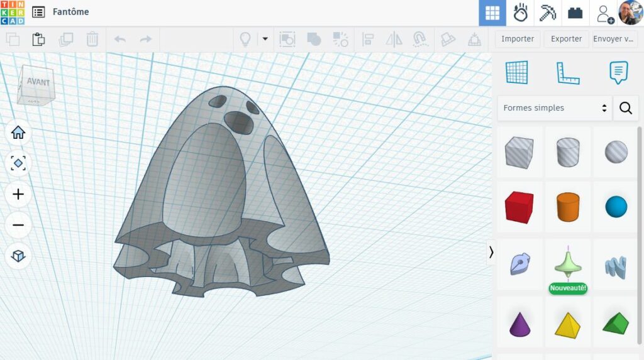Viewport: 644px width, 360px height.
Task: Open the Notes tool
Action: [618, 73]
